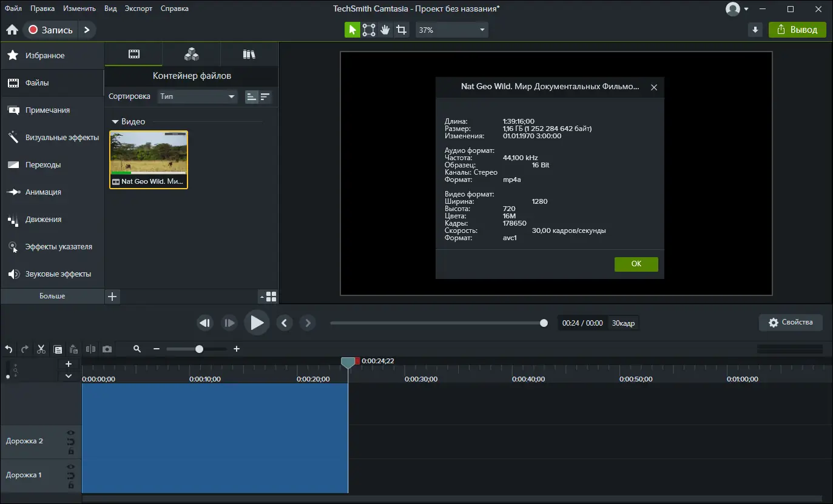
Task: Click the scissors Cut icon
Action: tap(41, 349)
